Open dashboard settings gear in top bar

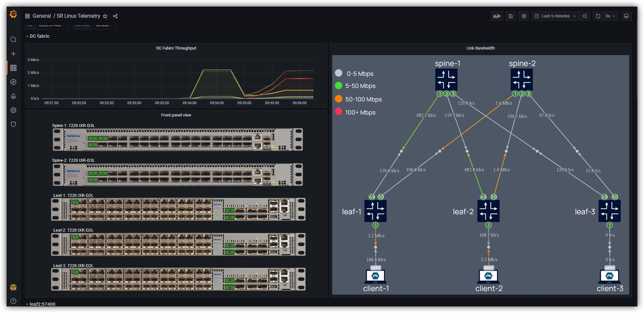(x=524, y=16)
